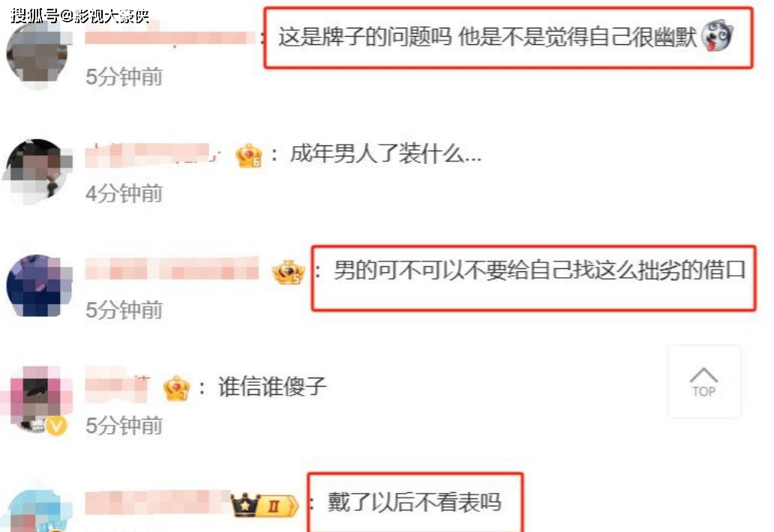Click the TOP back-to-top button
This screenshot has height=532, width=774.
click(x=704, y=381)
